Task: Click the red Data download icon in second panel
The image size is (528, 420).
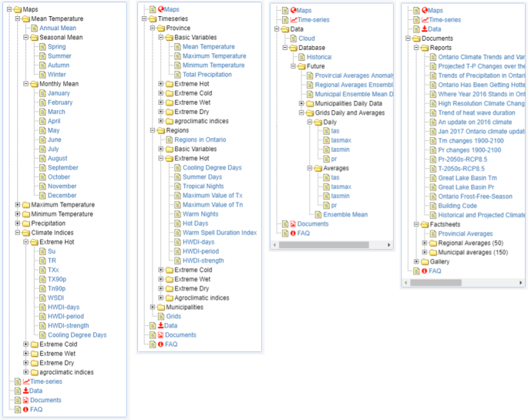Action: click(x=160, y=325)
